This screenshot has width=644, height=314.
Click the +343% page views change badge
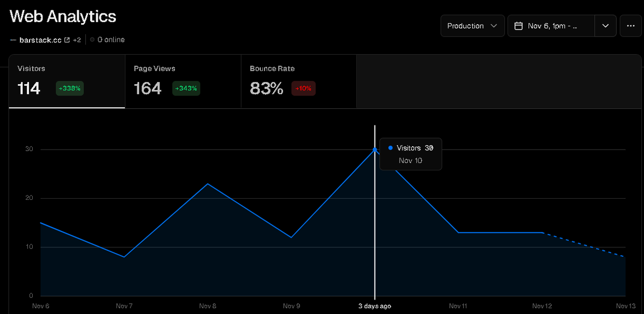coord(186,88)
